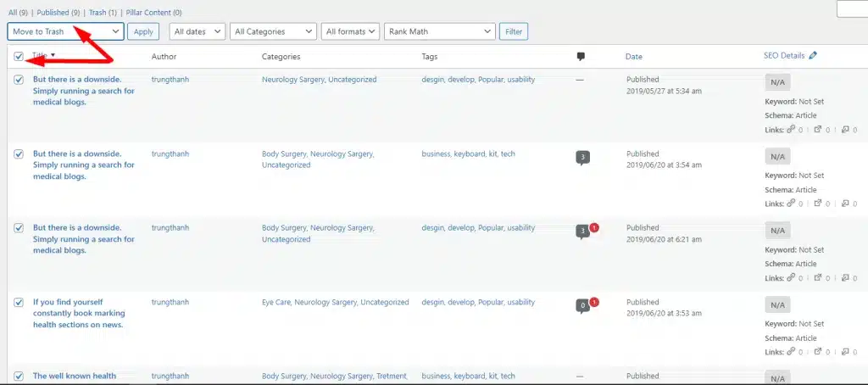Click the Apply button for bulk actions

click(143, 31)
